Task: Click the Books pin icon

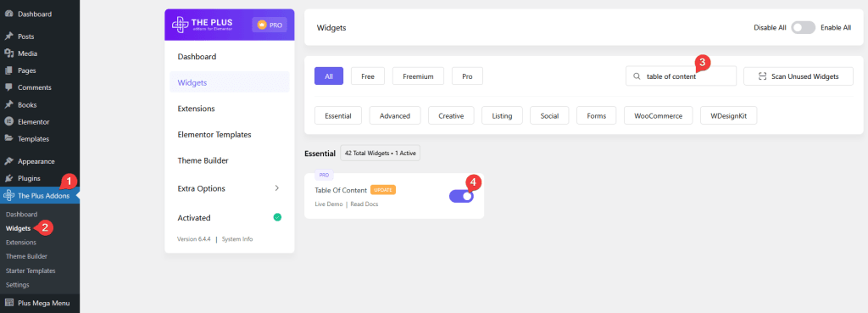Action: pyautogui.click(x=8, y=104)
